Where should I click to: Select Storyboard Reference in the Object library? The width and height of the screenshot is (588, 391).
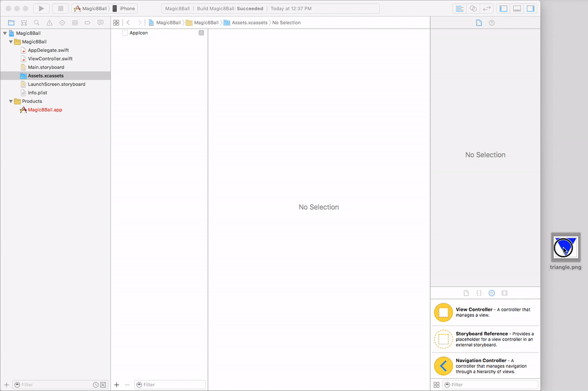[x=485, y=340]
